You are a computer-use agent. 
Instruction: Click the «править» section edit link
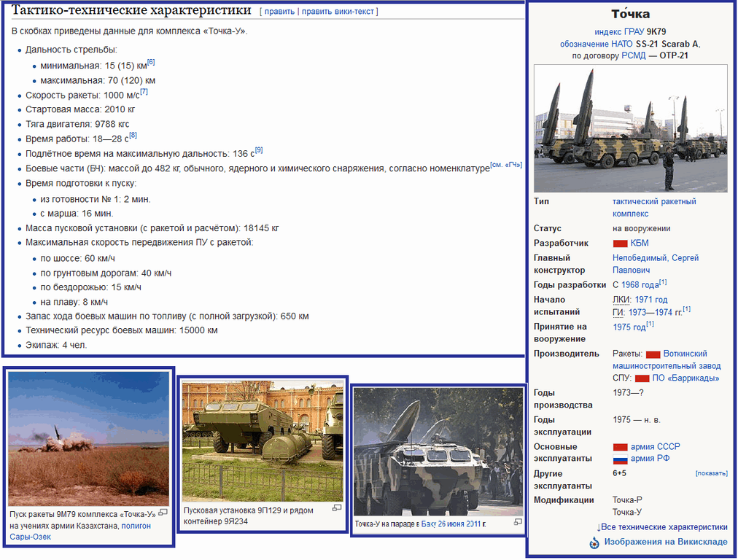[x=279, y=11]
